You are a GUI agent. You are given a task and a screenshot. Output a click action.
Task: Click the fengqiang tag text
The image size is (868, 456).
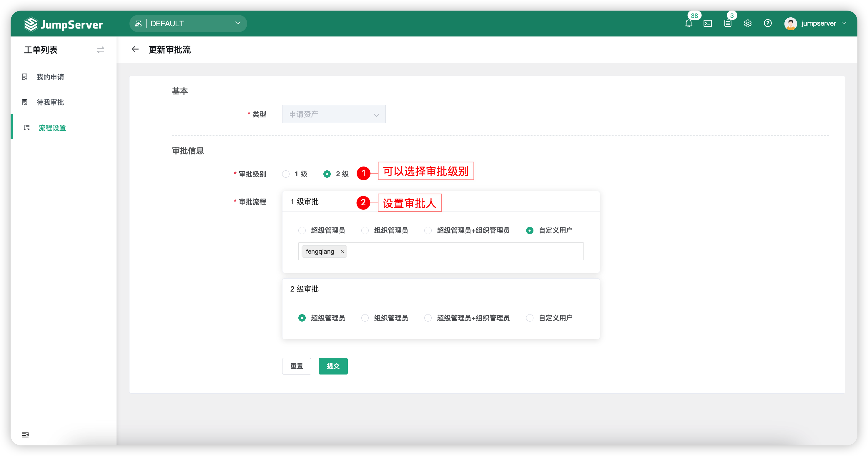(320, 252)
